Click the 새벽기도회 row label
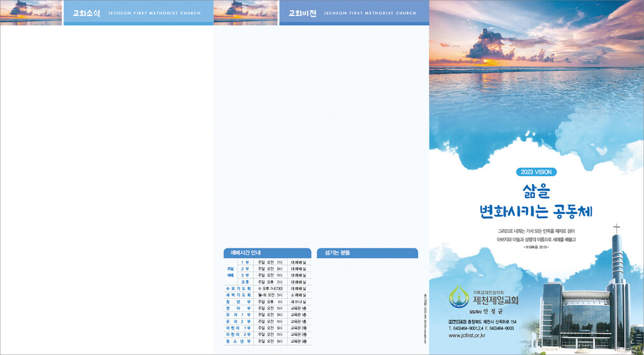 click(x=238, y=295)
